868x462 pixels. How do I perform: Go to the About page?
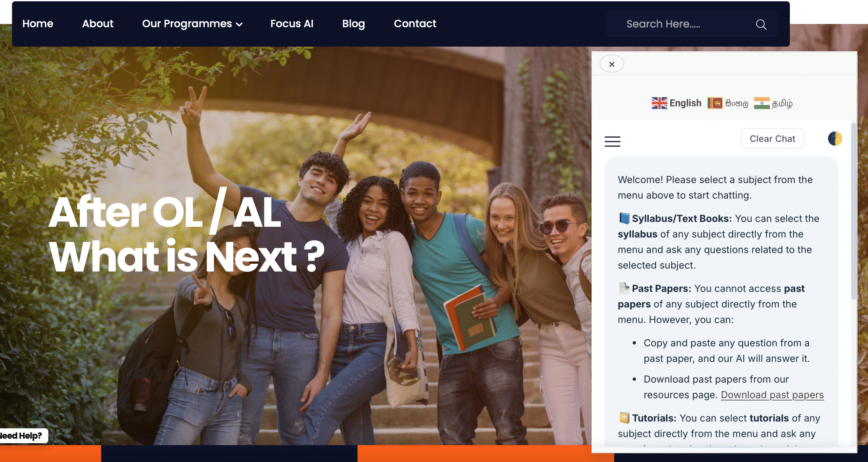click(98, 24)
